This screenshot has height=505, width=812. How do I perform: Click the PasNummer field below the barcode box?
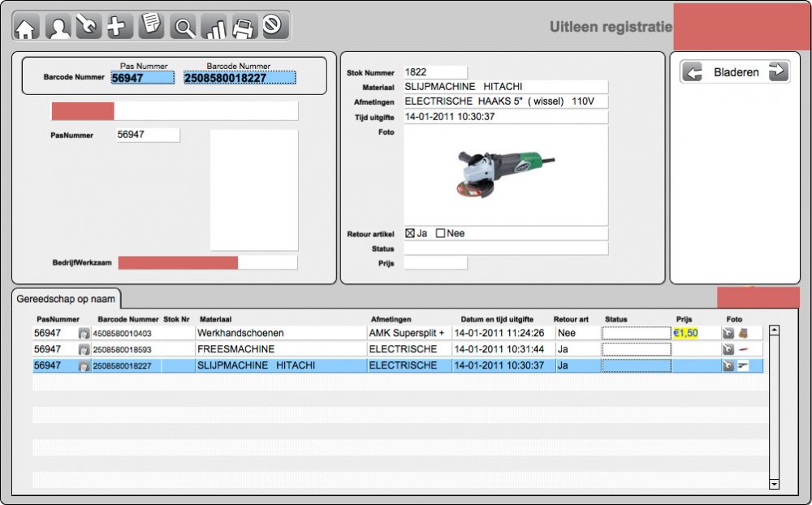(x=148, y=135)
